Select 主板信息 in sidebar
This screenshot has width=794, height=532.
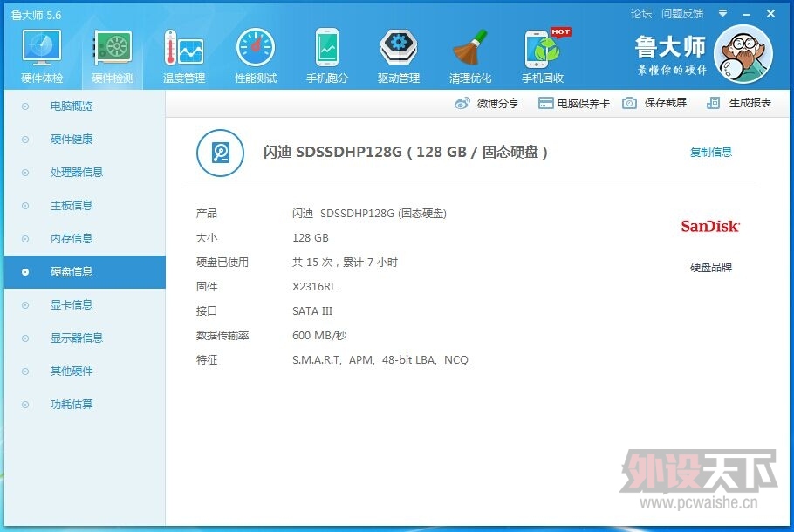pyautogui.click(x=85, y=206)
